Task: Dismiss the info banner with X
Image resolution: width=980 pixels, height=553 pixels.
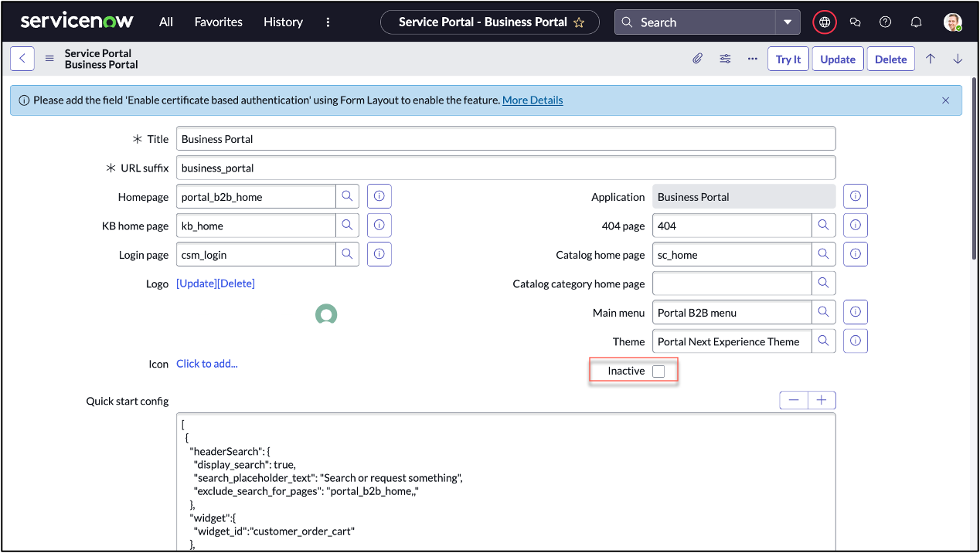Action: pos(945,100)
